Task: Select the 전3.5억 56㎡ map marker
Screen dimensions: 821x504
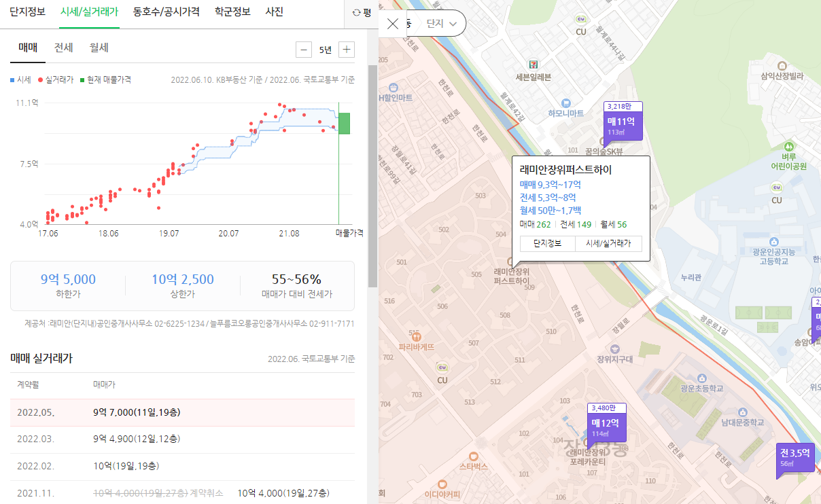Action: tap(795, 457)
